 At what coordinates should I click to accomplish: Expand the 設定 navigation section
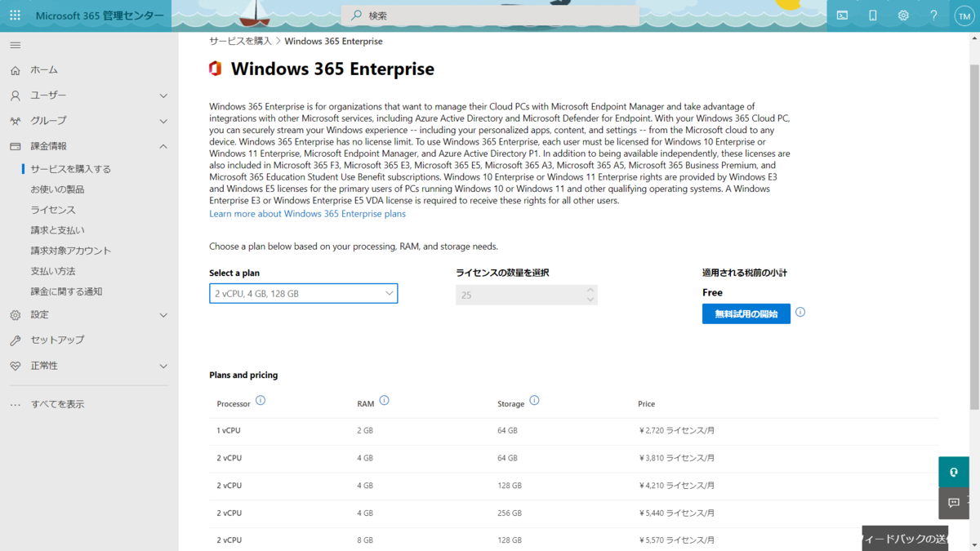[x=163, y=315]
